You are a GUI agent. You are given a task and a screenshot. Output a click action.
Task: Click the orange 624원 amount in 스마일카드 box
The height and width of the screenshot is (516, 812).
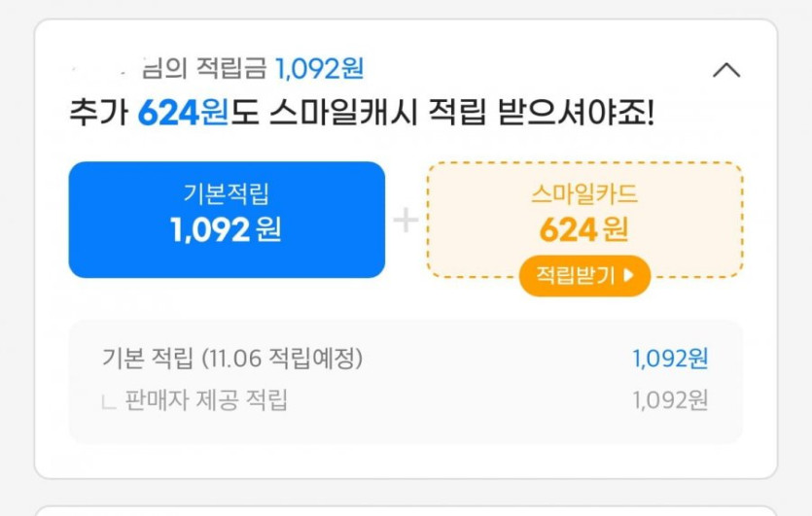[x=584, y=230]
